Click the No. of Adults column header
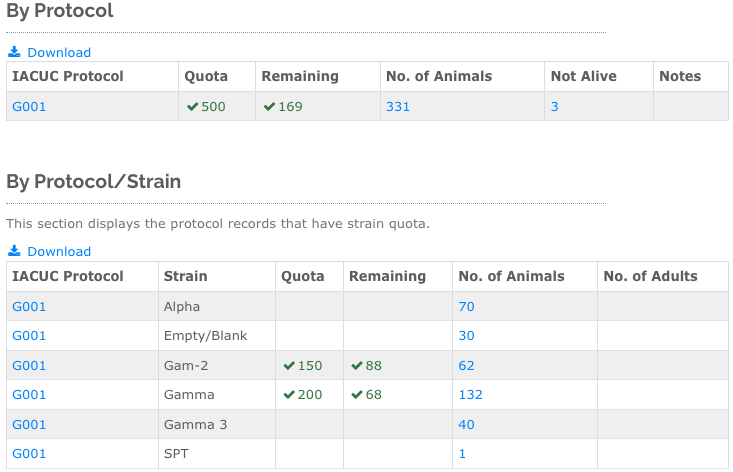Image resolution: width=733 pixels, height=472 pixels. pos(650,276)
